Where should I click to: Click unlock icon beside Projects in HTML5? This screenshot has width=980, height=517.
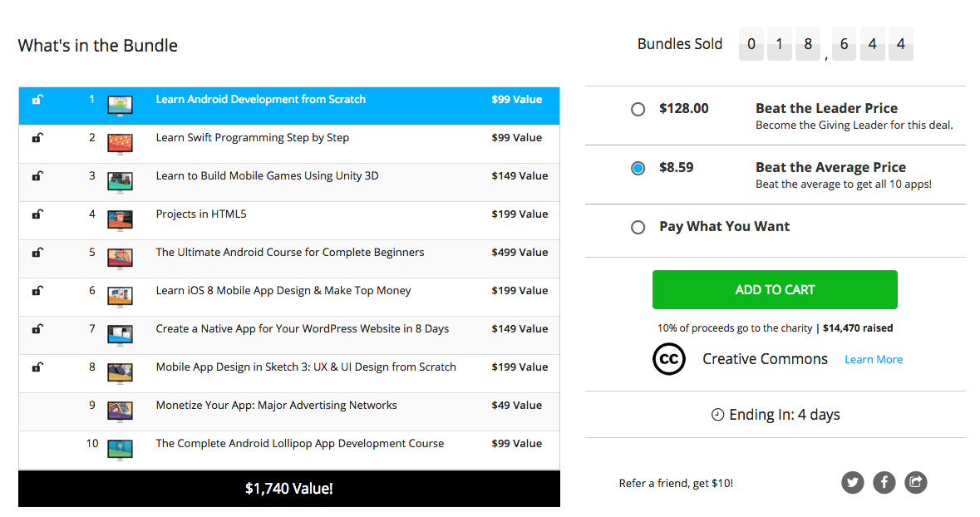[x=37, y=214]
